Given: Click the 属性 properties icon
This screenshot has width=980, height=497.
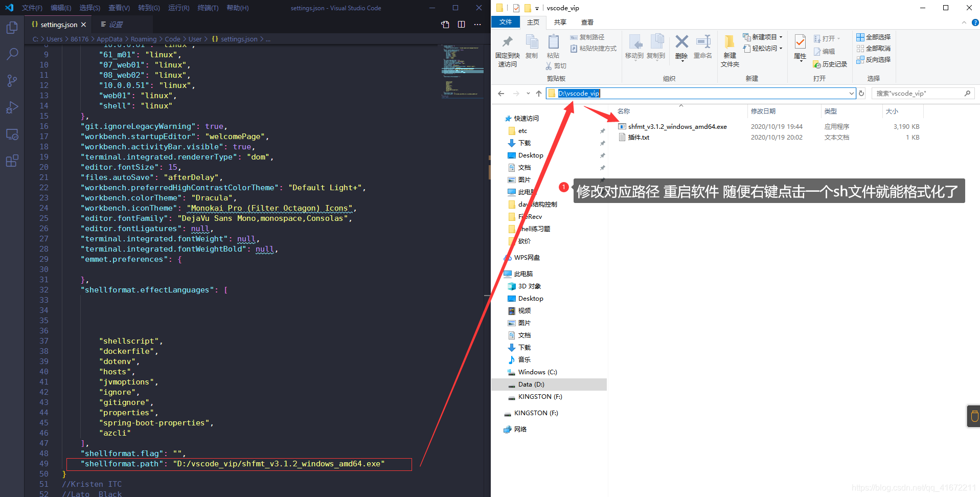Looking at the screenshot, I should [x=800, y=42].
